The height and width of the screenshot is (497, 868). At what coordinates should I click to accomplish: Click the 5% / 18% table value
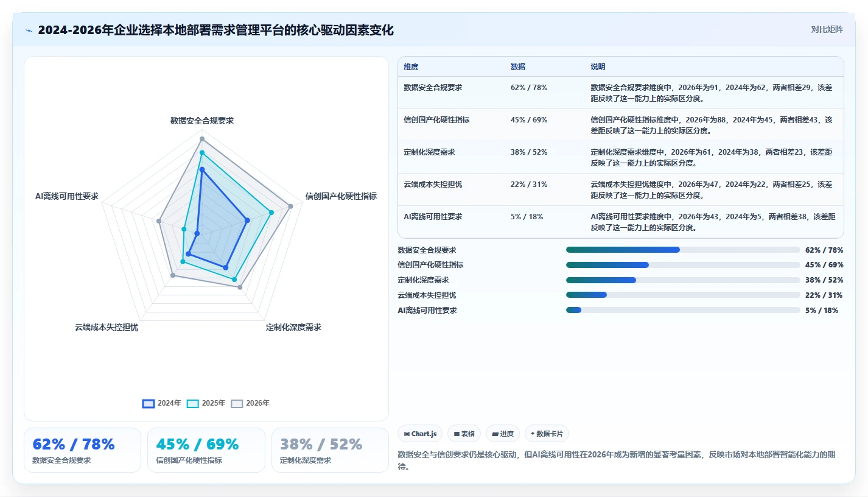coord(527,217)
